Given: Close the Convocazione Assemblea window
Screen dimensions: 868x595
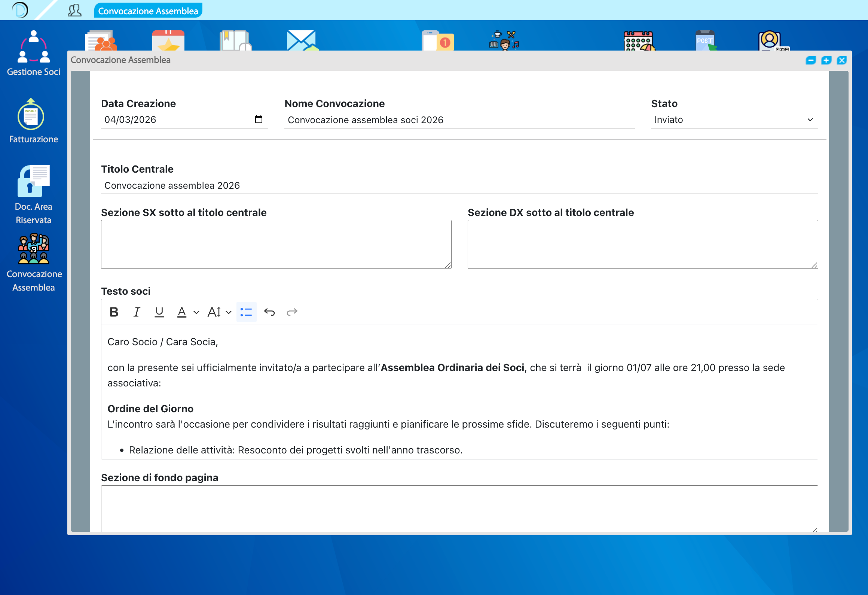Looking at the screenshot, I should click(x=842, y=60).
